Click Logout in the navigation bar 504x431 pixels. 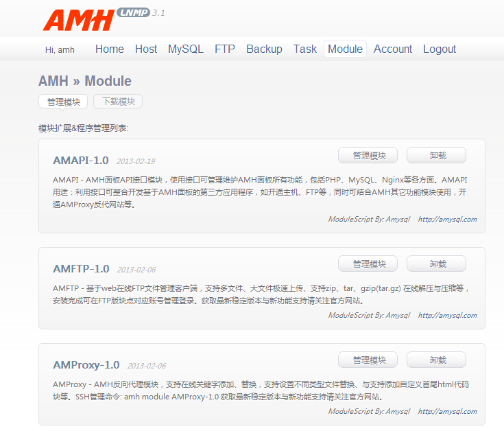tap(440, 49)
